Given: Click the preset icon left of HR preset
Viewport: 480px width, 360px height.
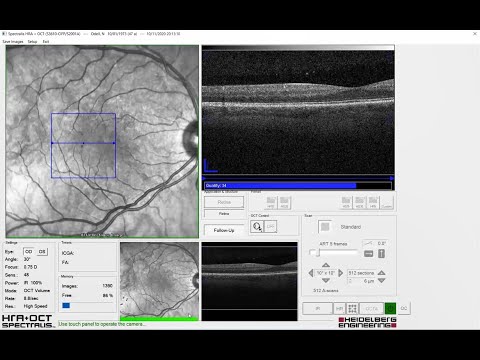Looking at the screenshot, I should (x=359, y=202).
